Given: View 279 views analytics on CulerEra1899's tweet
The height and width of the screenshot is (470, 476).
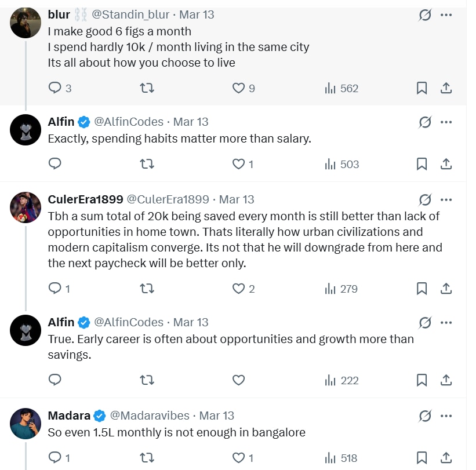Looking at the screenshot, I should [x=342, y=289].
